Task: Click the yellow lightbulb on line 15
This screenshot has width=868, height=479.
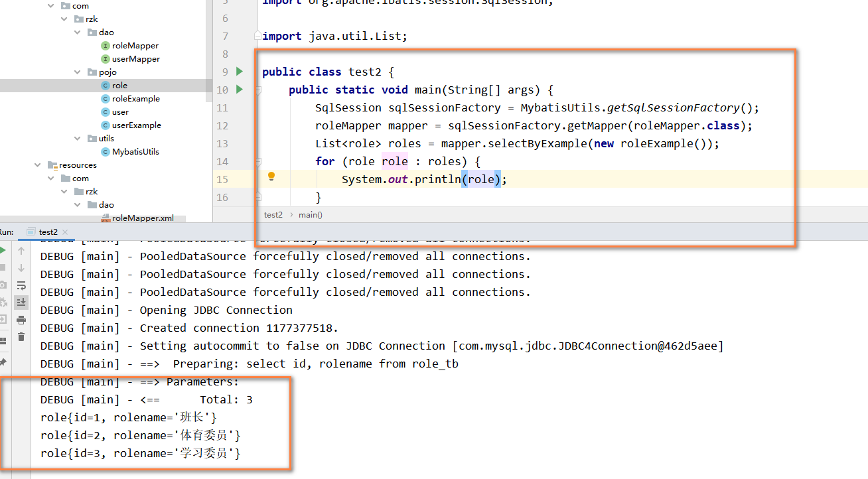Action: 271,176
